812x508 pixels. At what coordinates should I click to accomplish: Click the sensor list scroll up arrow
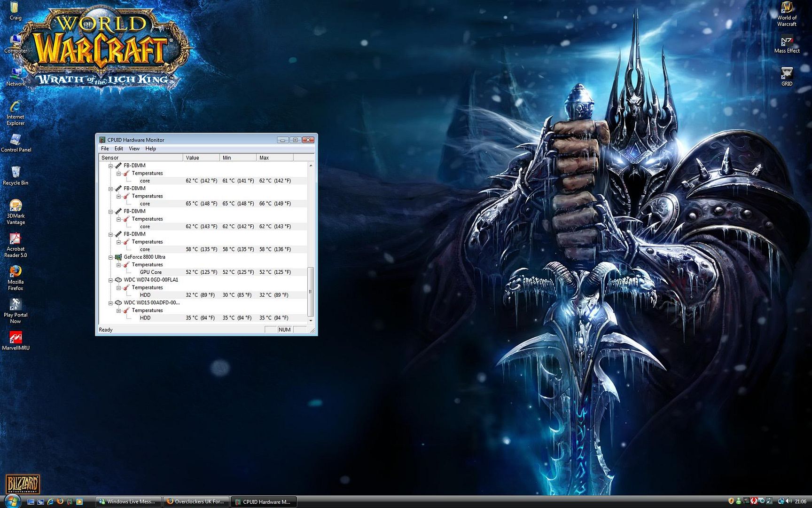pos(310,166)
